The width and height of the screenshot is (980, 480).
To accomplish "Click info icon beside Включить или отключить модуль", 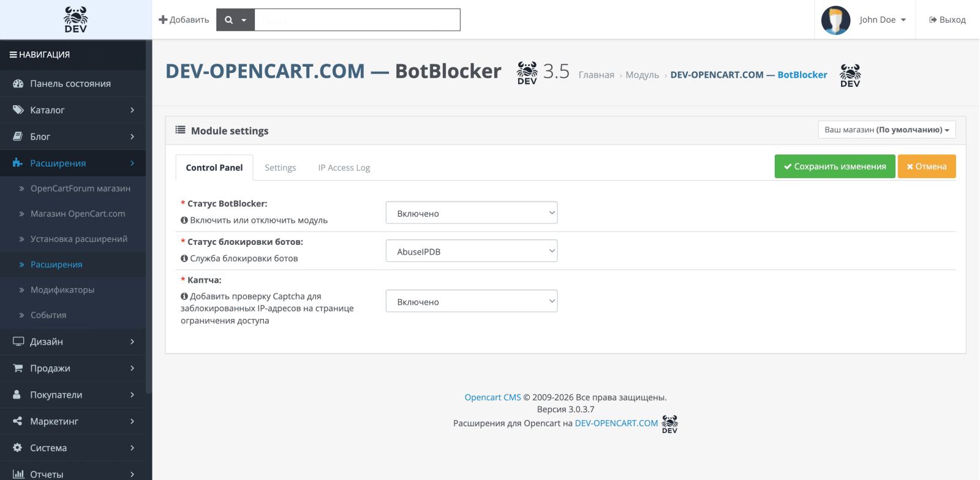I will click(x=184, y=220).
